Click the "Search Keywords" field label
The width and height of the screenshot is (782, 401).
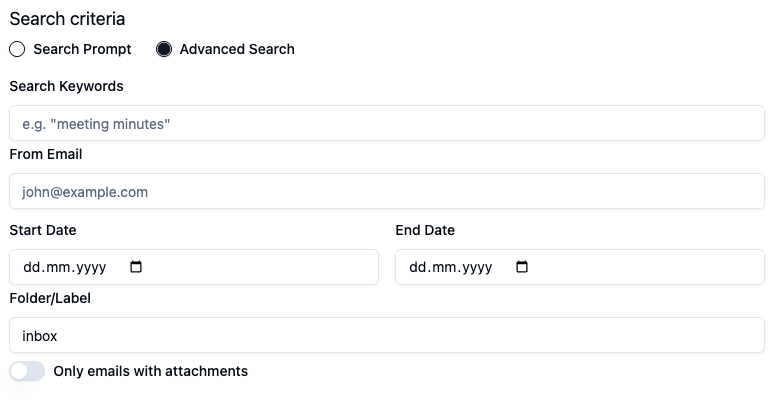(x=66, y=86)
